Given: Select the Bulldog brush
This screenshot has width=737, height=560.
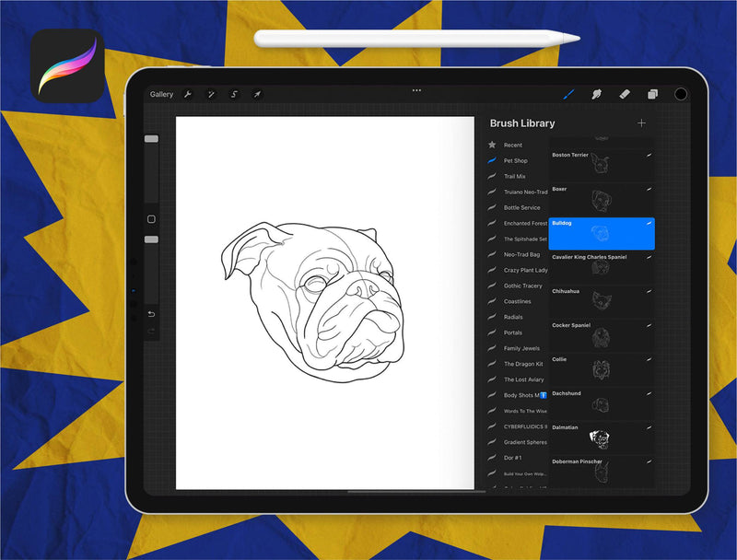Looking at the screenshot, I should pyautogui.click(x=602, y=234).
